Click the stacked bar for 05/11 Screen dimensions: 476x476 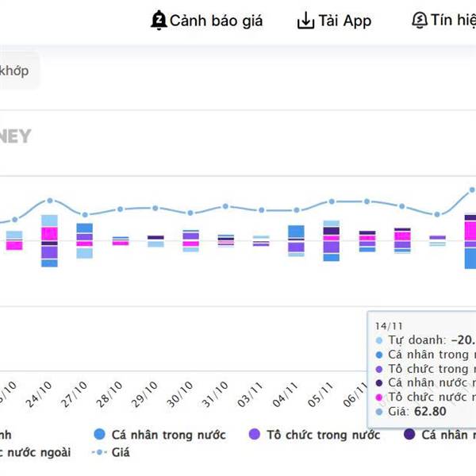coord(332,240)
